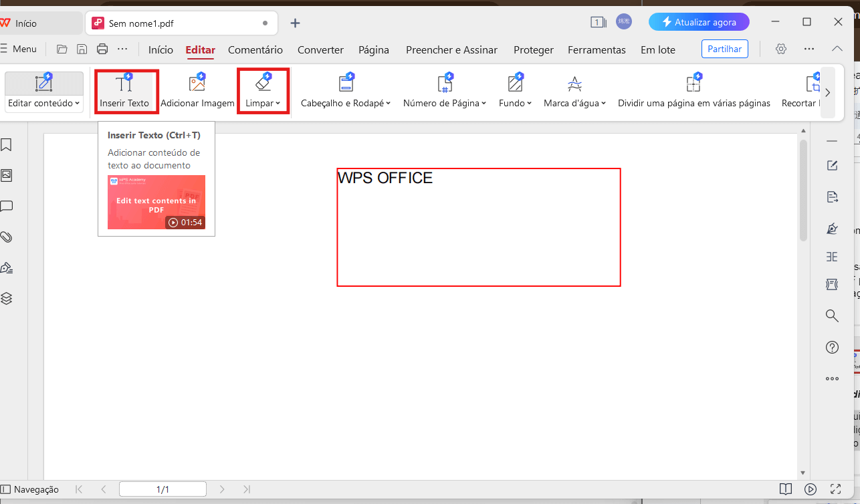Switch to the Converter tab

[320, 49]
